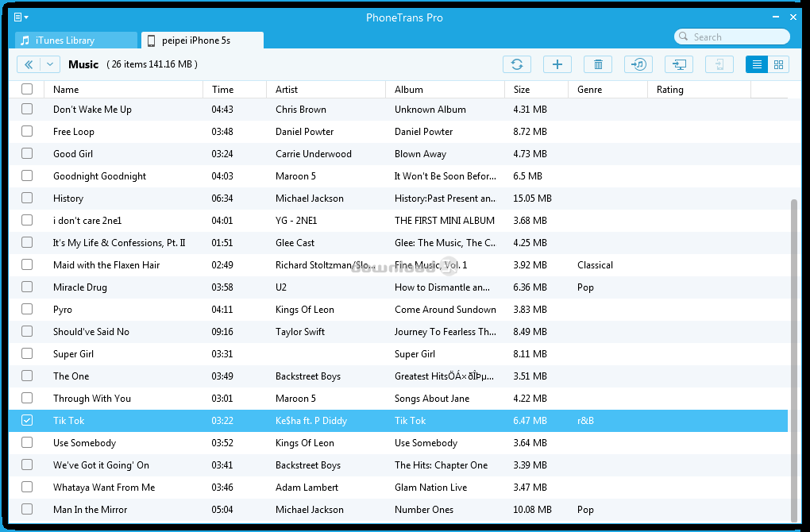
Task: Select the song The One
Action: coord(71,376)
